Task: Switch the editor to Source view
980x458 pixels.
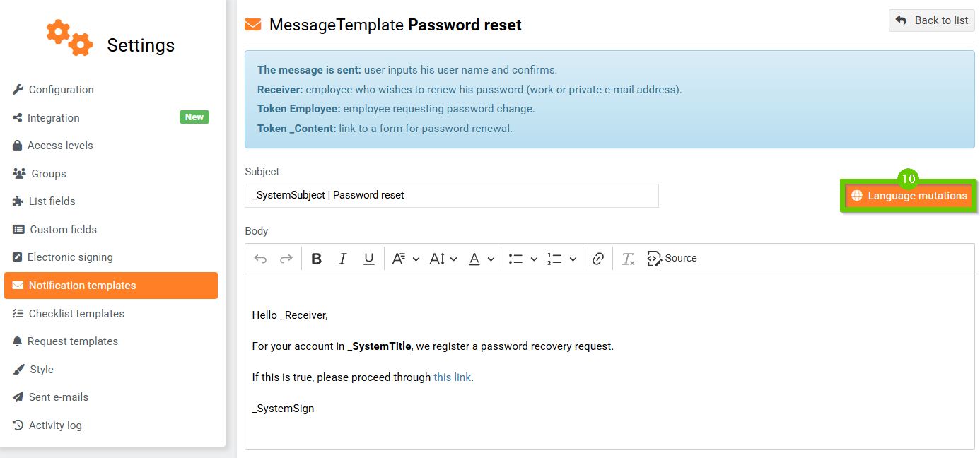Action: click(672, 259)
